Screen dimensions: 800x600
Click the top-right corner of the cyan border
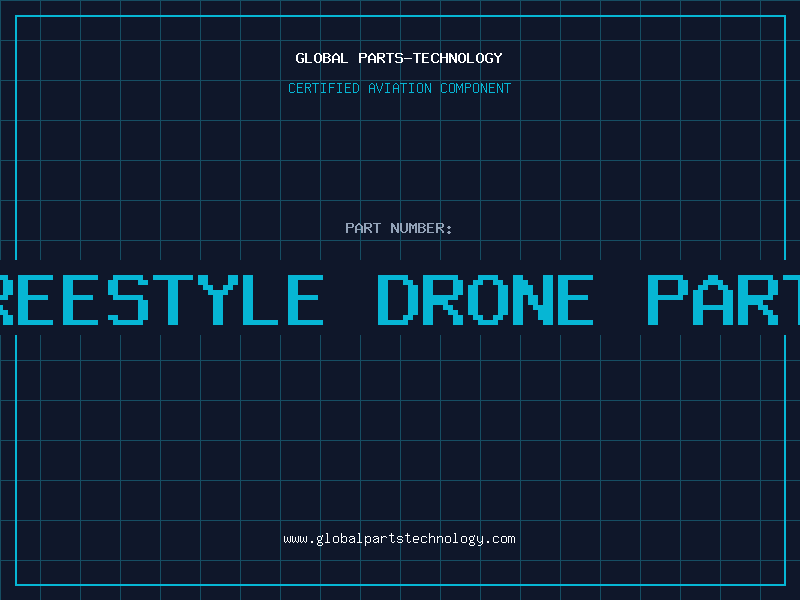click(x=784, y=16)
